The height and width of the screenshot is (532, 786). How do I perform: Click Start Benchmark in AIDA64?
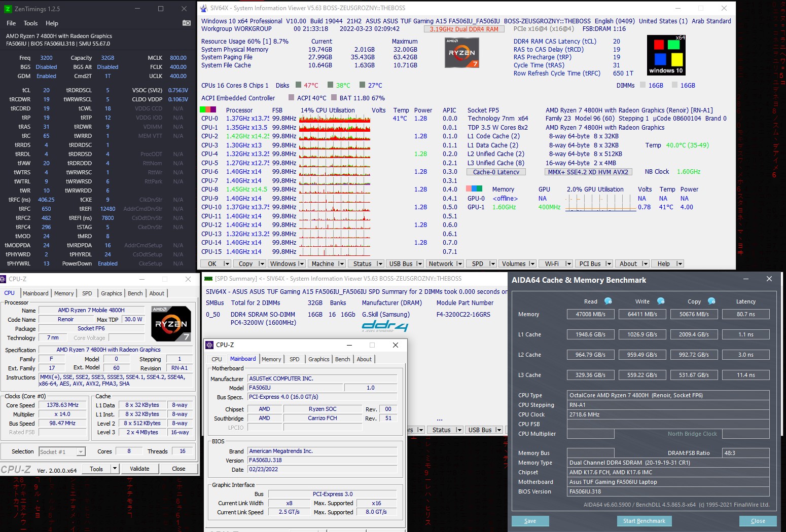pyautogui.click(x=644, y=521)
